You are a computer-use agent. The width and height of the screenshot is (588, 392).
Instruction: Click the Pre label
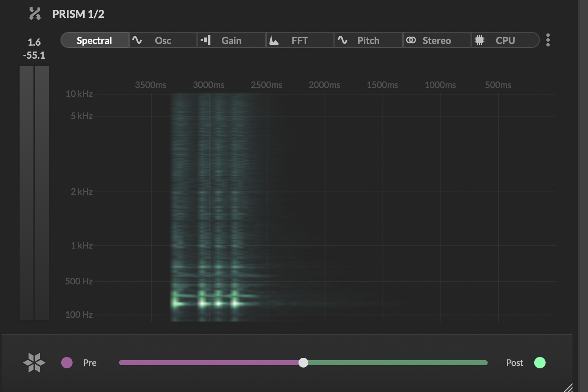pos(90,363)
